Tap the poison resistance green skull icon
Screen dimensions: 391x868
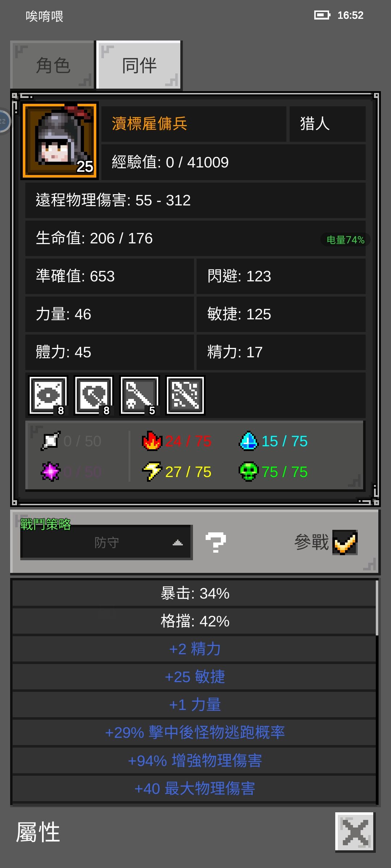click(x=248, y=472)
